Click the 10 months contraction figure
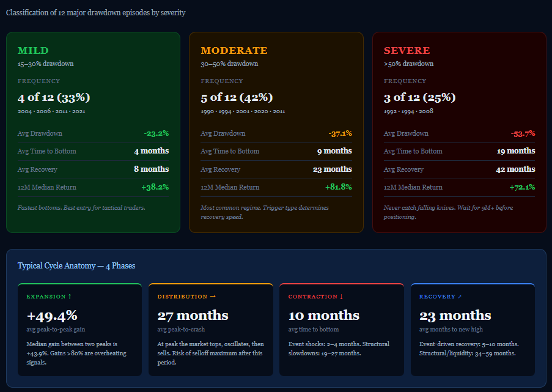This screenshot has height=392, width=552. [324, 316]
